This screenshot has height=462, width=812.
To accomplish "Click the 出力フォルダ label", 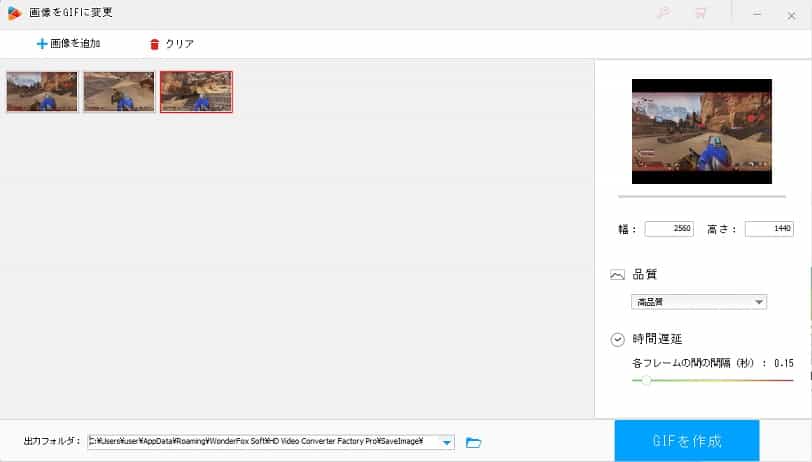I will pyautogui.click(x=52, y=441).
